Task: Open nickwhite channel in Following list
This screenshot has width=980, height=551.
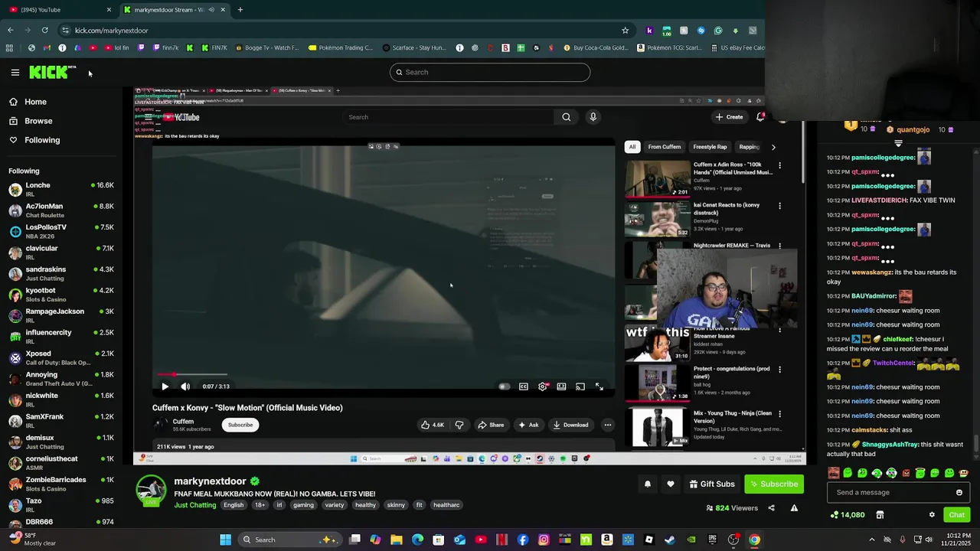Action: [61, 399]
